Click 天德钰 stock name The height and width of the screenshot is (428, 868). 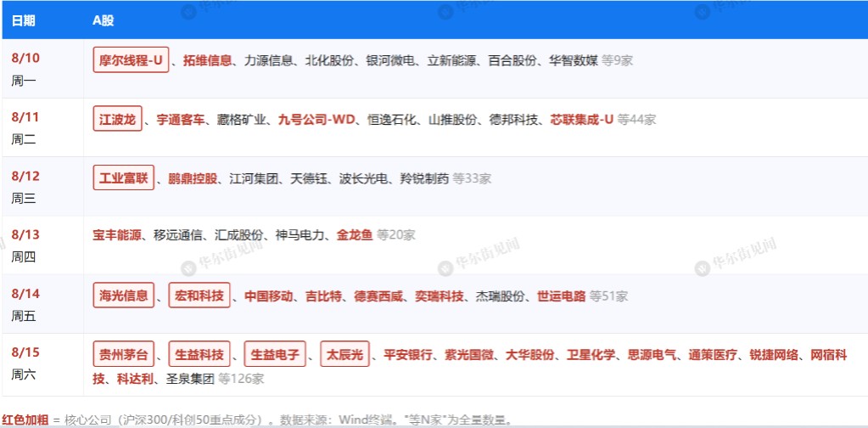click(x=308, y=179)
